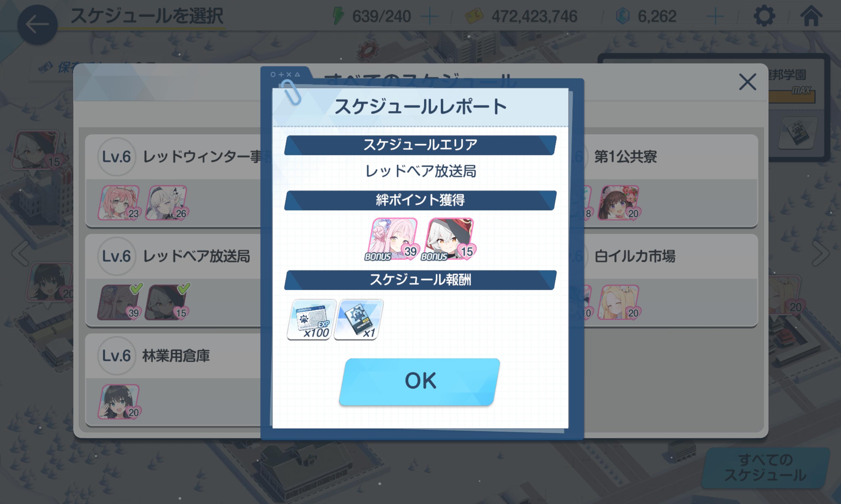Select the EXP x100 location reward item
Viewport: 841px width, 504px height.
312,319
